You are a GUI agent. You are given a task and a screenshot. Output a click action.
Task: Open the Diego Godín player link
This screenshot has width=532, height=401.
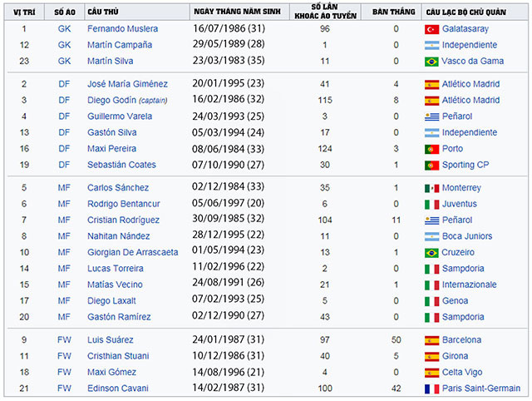tap(111, 101)
